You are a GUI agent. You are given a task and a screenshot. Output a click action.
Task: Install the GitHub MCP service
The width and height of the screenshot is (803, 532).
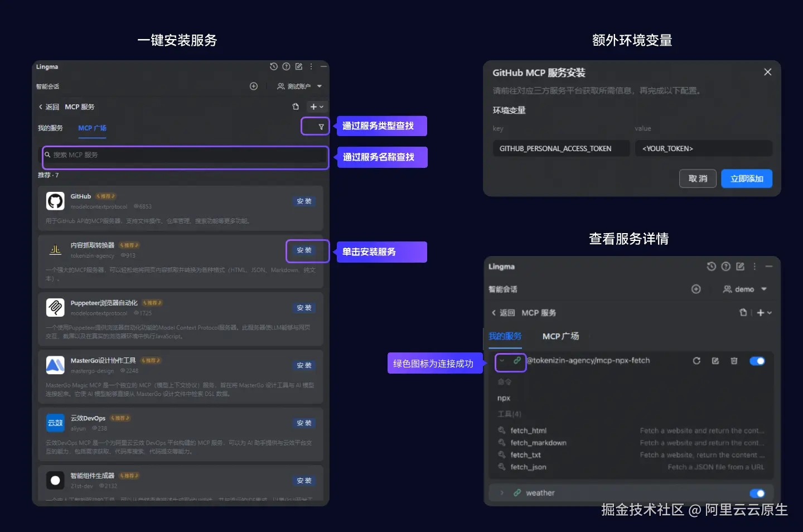tap(304, 201)
